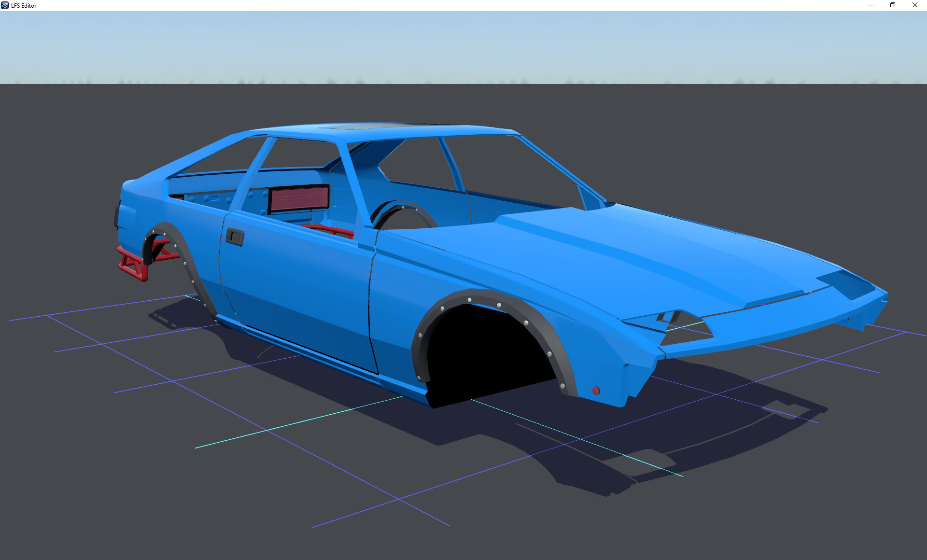This screenshot has height=560, width=927.
Task: Minimize the LFS Editor window
Action: 871,5
